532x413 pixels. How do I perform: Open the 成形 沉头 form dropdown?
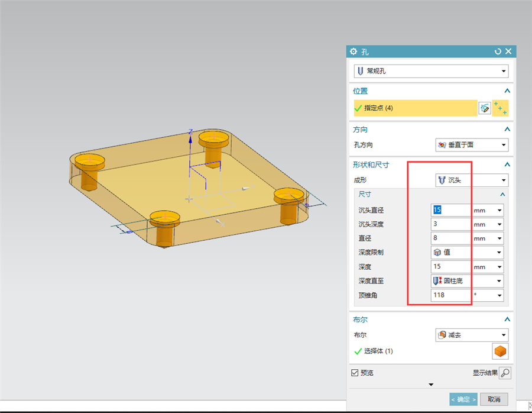(472, 180)
